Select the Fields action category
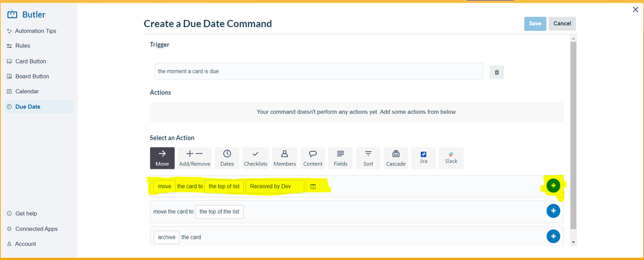This screenshot has height=260, width=644. tap(340, 158)
